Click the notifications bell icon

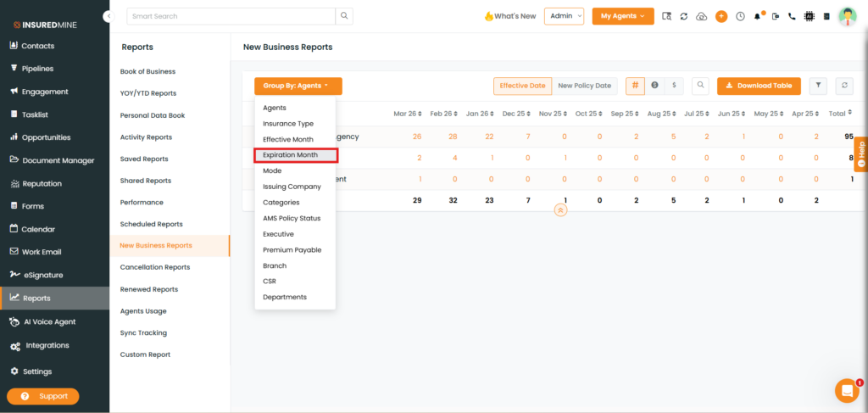(x=758, y=16)
